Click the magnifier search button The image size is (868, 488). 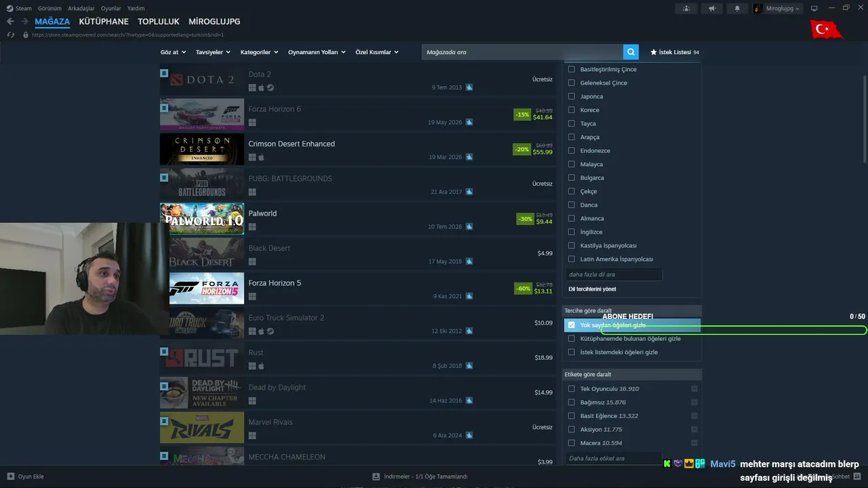point(631,52)
